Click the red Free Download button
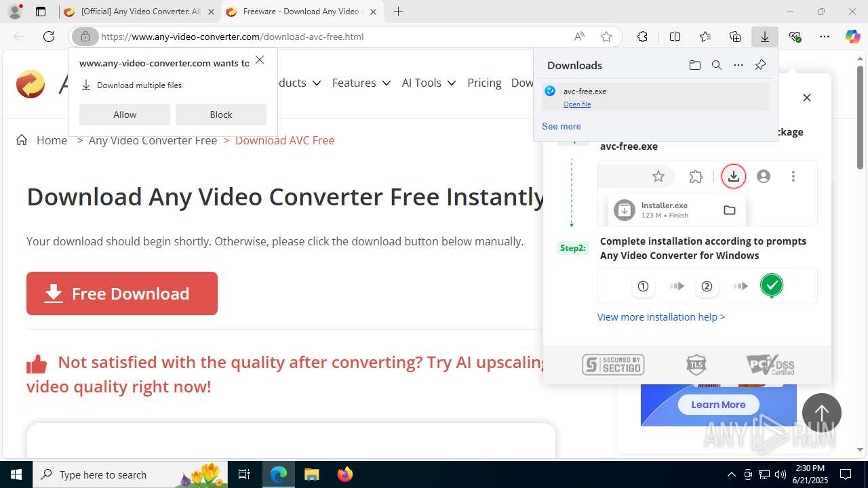Screen dimensions: 868x488 (x=122, y=293)
